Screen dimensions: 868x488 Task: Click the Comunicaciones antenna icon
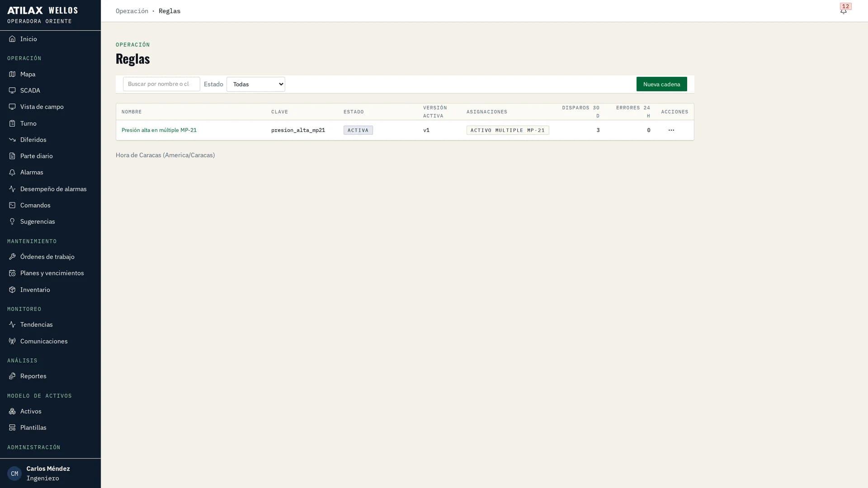click(x=12, y=341)
